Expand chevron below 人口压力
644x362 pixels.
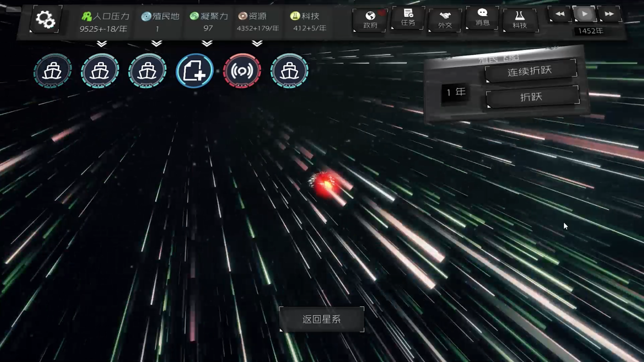102,44
